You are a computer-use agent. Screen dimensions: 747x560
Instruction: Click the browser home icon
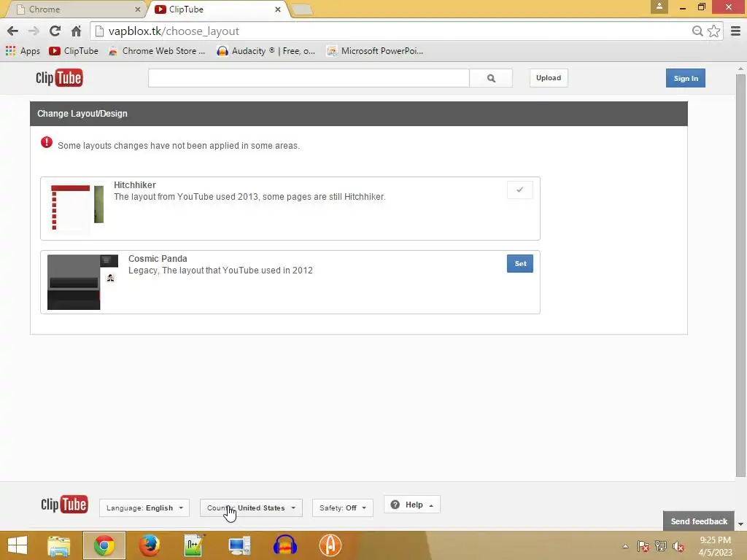(76, 31)
